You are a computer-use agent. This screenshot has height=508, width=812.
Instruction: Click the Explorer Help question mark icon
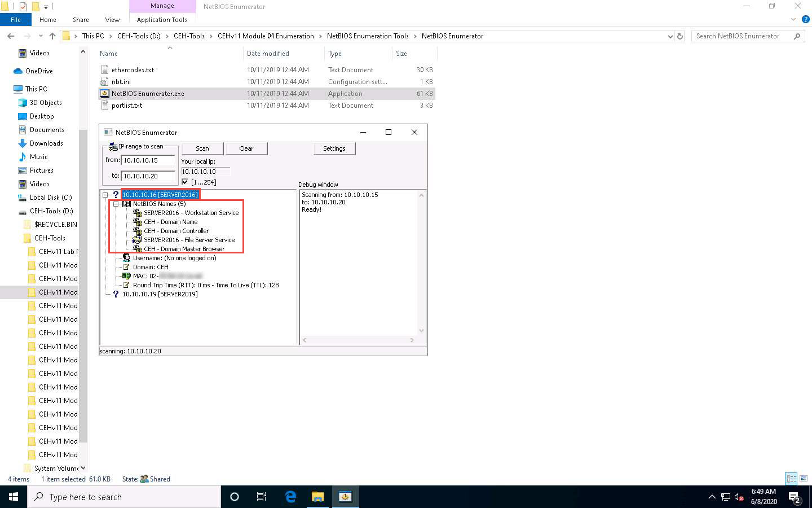point(805,19)
